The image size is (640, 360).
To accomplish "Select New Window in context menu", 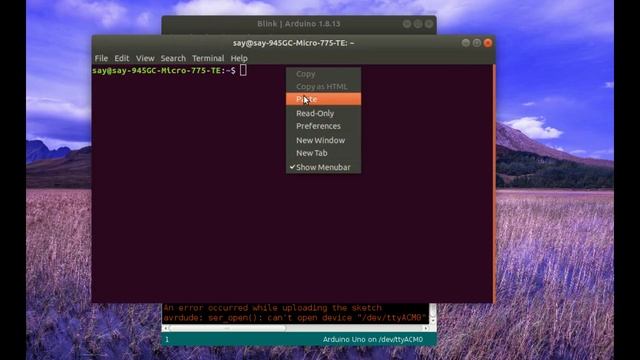I will 323,140.
